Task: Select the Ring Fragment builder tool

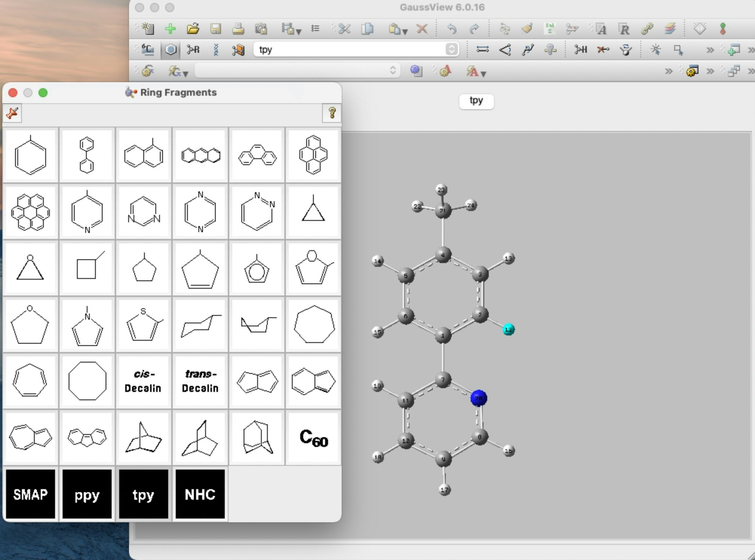Action: pyautogui.click(x=170, y=49)
